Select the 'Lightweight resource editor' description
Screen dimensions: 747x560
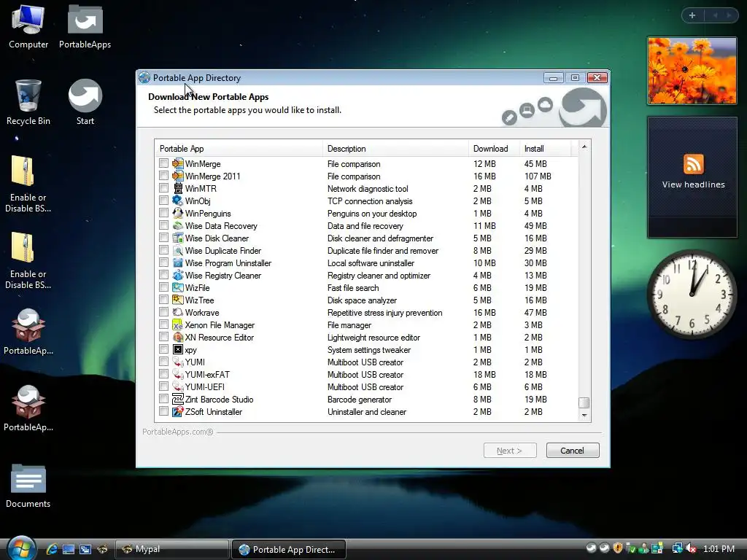click(x=373, y=337)
